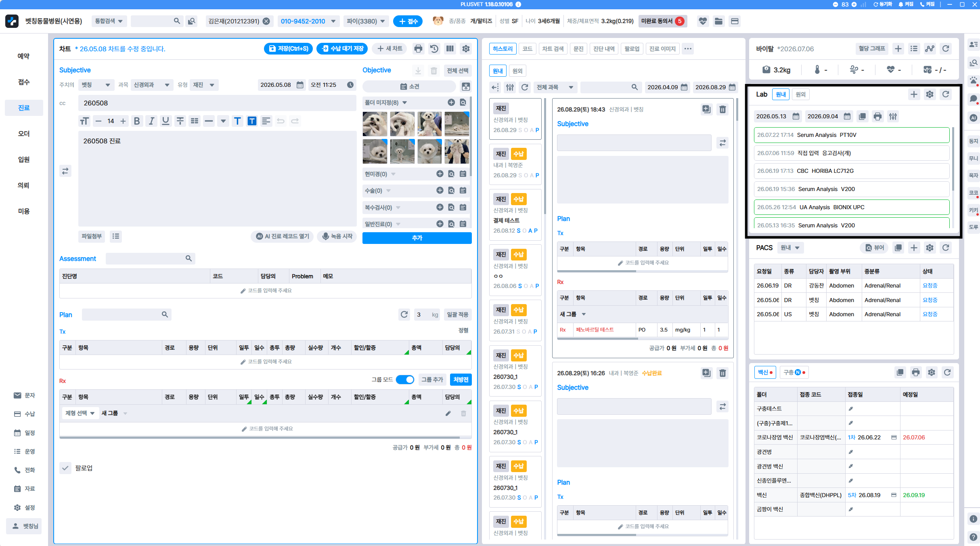
Task: Click the 저장(Ctrl+S) button
Action: [289, 49]
